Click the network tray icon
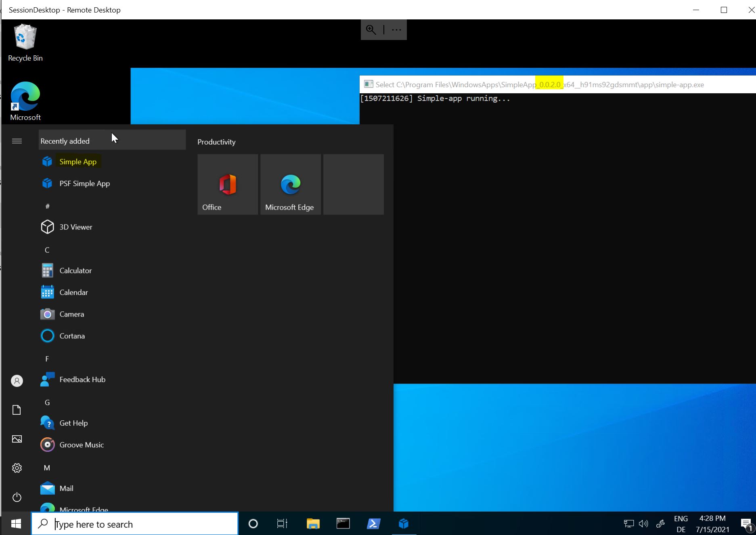The height and width of the screenshot is (535, 756). [628, 524]
